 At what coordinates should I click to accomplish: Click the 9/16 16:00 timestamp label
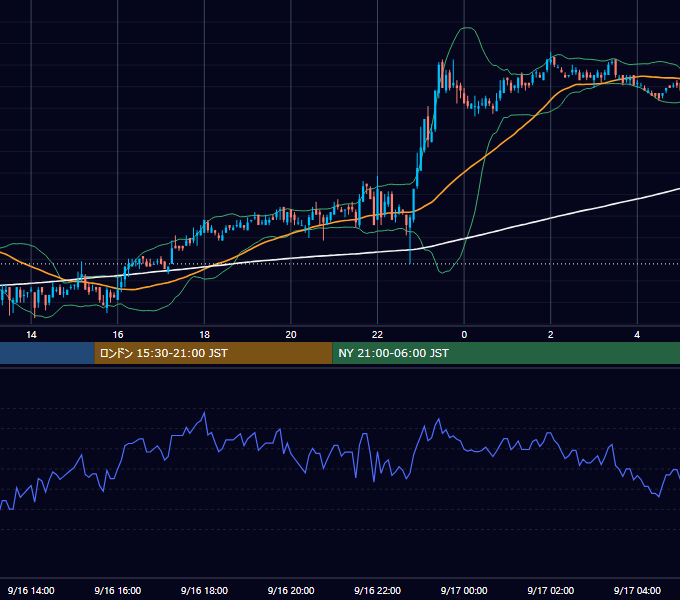point(118,590)
